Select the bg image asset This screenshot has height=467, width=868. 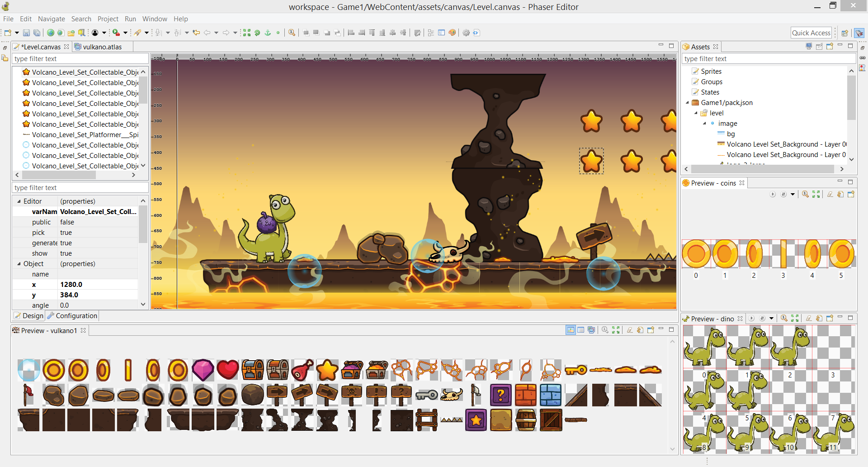tap(731, 134)
